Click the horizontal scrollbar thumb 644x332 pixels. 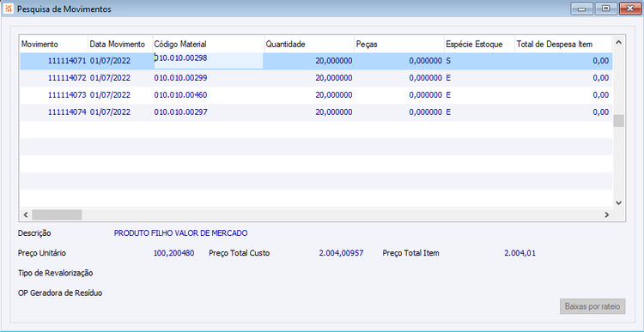pyautogui.click(x=57, y=214)
